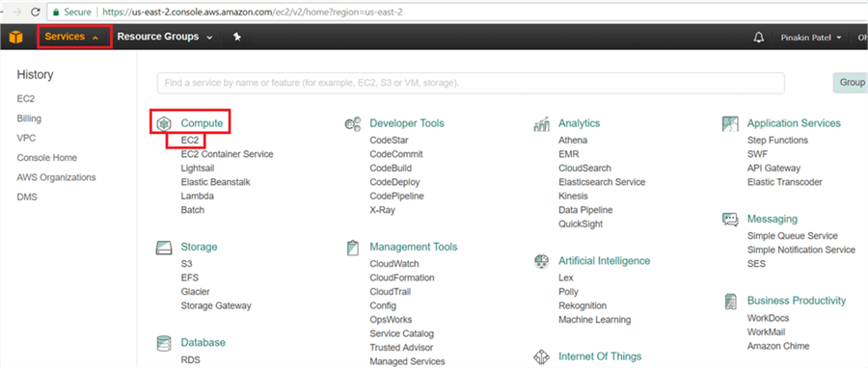The height and width of the screenshot is (368, 868).
Task: Open Rekognition service
Action: coord(583,305)
